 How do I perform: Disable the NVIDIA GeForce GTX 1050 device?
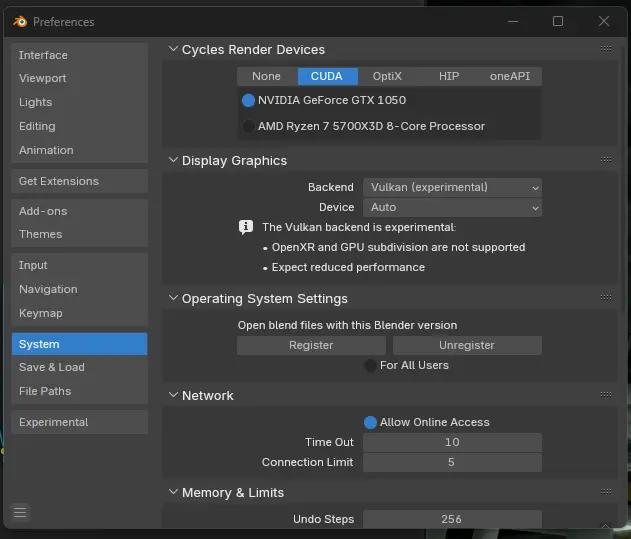(x=248, y=100)
